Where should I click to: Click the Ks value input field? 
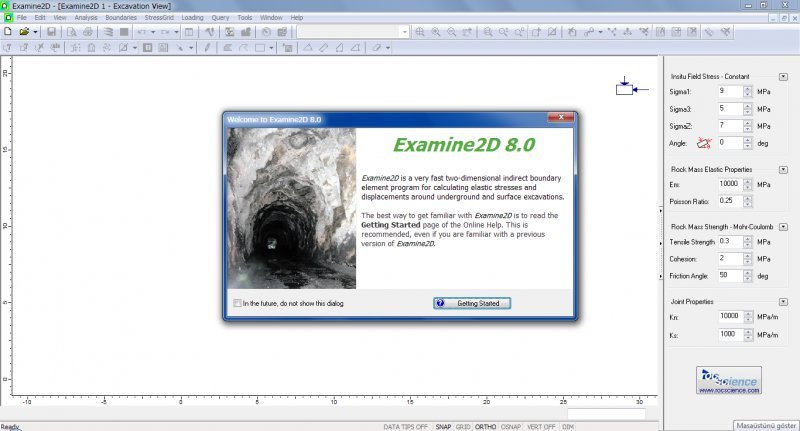point(730,335)
